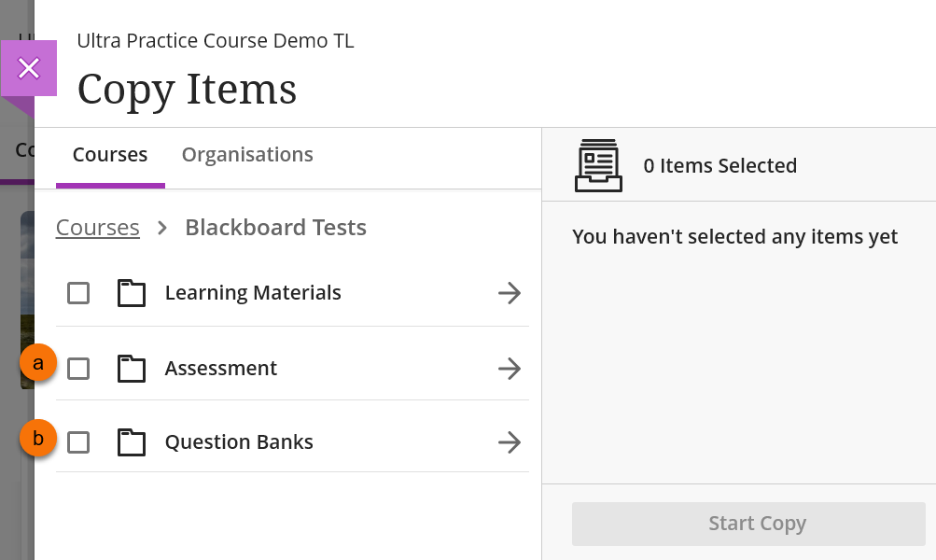The height and width of the screenshot is (560, 936).
Task: Click the breadcrumb chevron separator
Action: 162,228
